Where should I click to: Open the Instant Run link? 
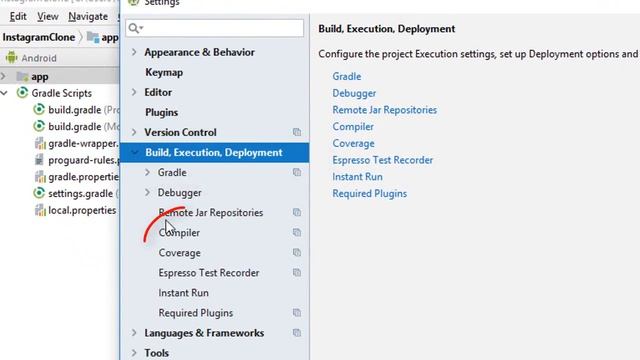tap(357, 177)
